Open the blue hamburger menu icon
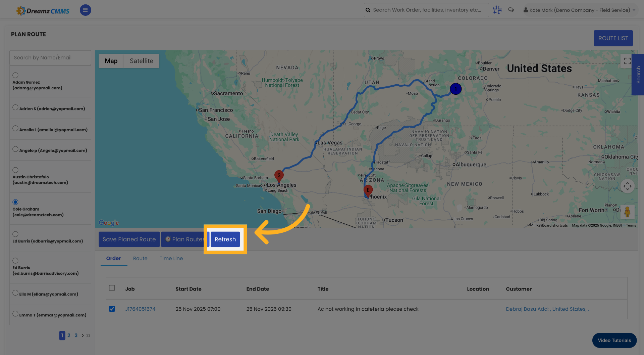This screenshot has width=644, height=355. click(85, 10)
